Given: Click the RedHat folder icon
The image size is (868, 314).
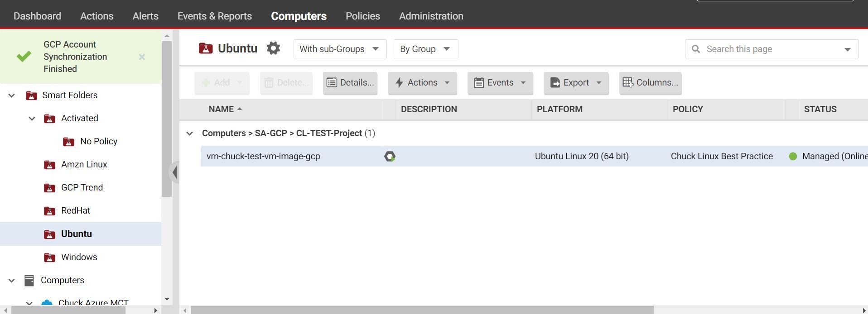Looking at the screenshot, I should (x=49, y=211).
